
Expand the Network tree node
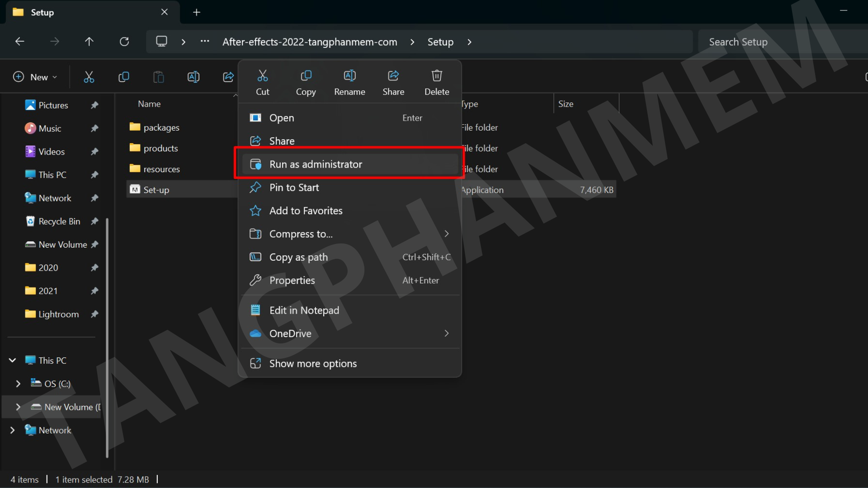(x=13, y=430)
